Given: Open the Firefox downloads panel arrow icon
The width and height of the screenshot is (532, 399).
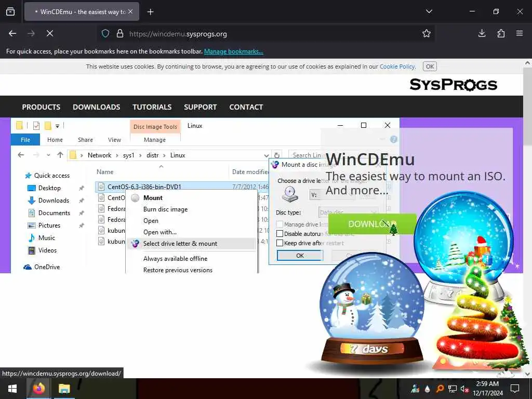Looking at the screenshot, I should [x=482, y=33].
